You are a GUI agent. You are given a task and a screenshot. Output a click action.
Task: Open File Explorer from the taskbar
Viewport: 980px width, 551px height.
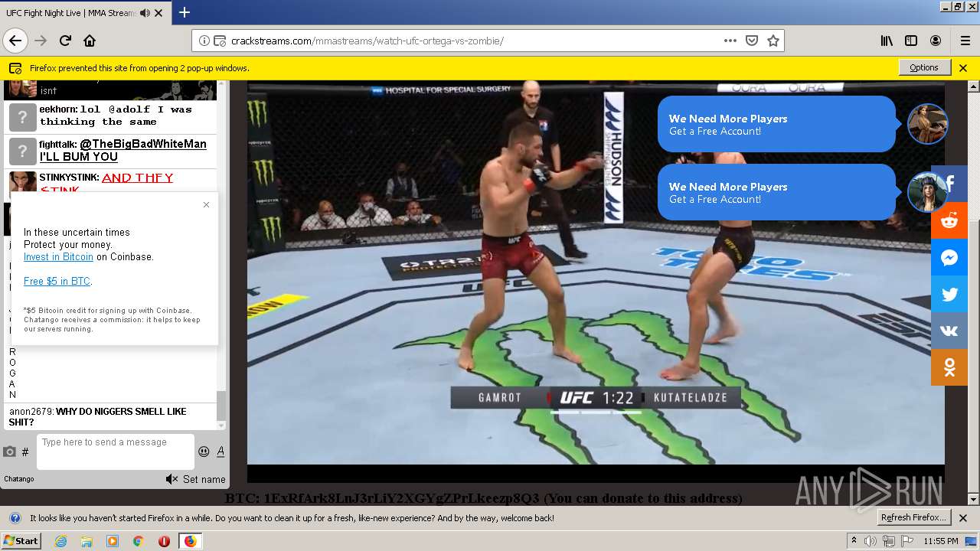click(87, 541)
